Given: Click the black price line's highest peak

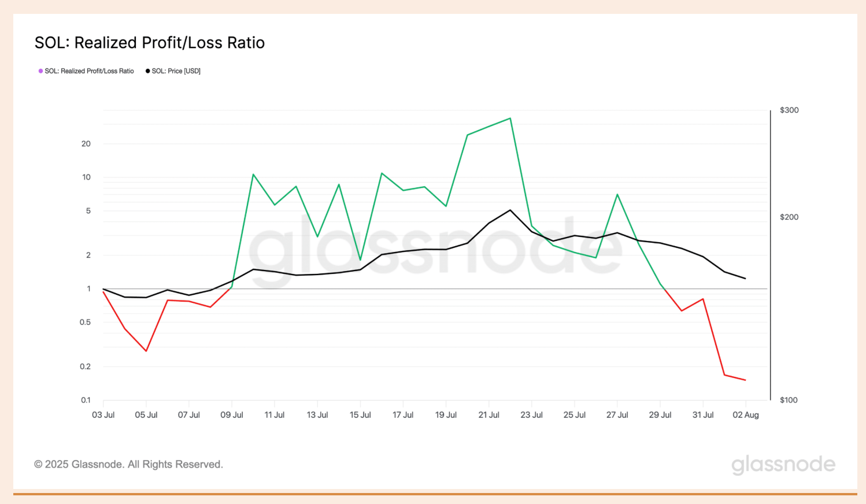Looking at the screenshot, I should tap(510, 210).
